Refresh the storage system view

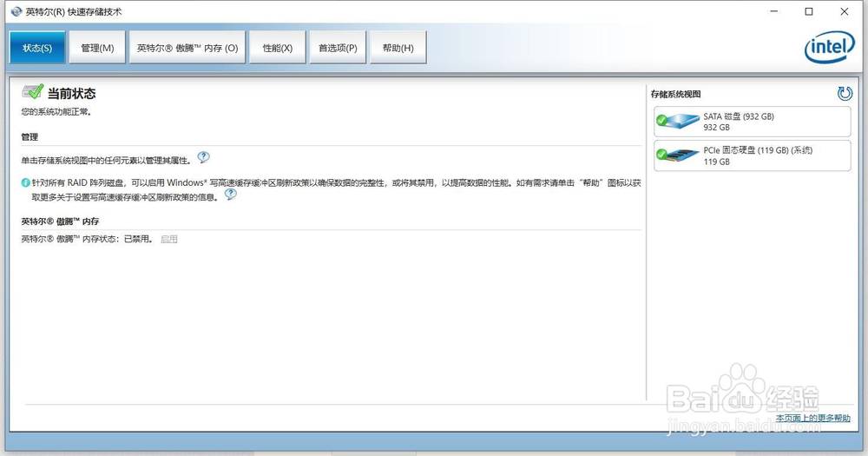[845, 94]
